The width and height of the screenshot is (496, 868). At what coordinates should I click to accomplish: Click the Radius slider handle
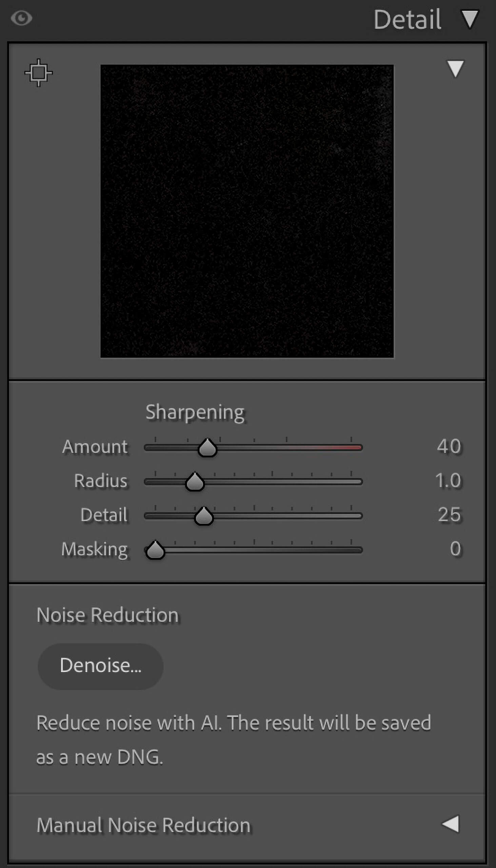coord(195,482)
